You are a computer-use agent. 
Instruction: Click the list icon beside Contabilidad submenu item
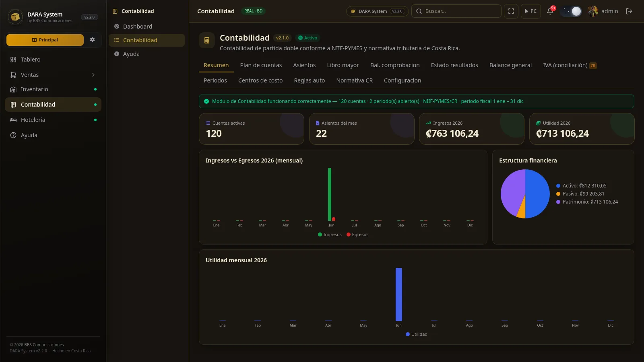[x=117, y=40]
